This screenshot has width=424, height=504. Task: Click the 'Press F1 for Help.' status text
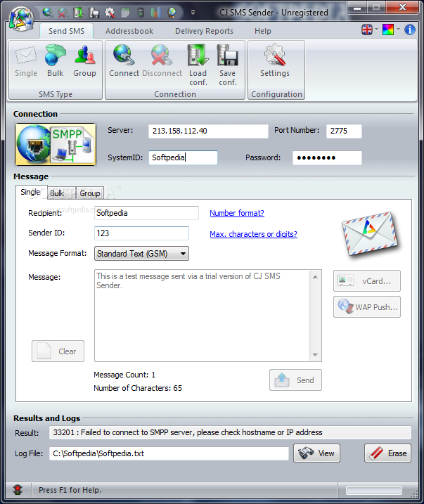pos(70,490)
